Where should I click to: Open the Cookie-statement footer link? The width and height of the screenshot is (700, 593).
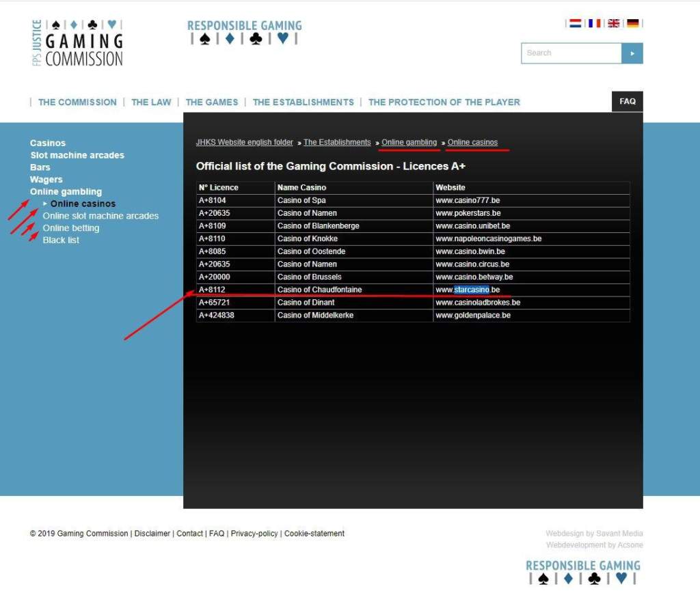(x=314, y=534)
